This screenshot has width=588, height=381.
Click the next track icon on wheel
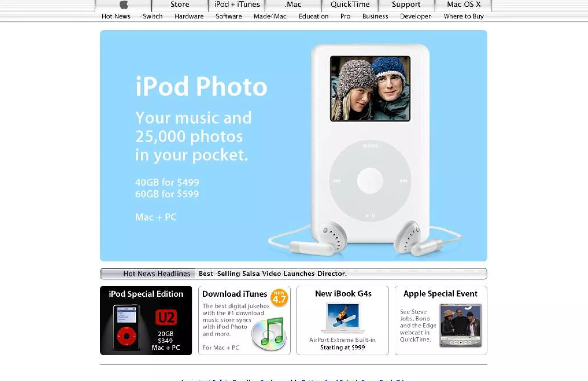pos(403,181)
